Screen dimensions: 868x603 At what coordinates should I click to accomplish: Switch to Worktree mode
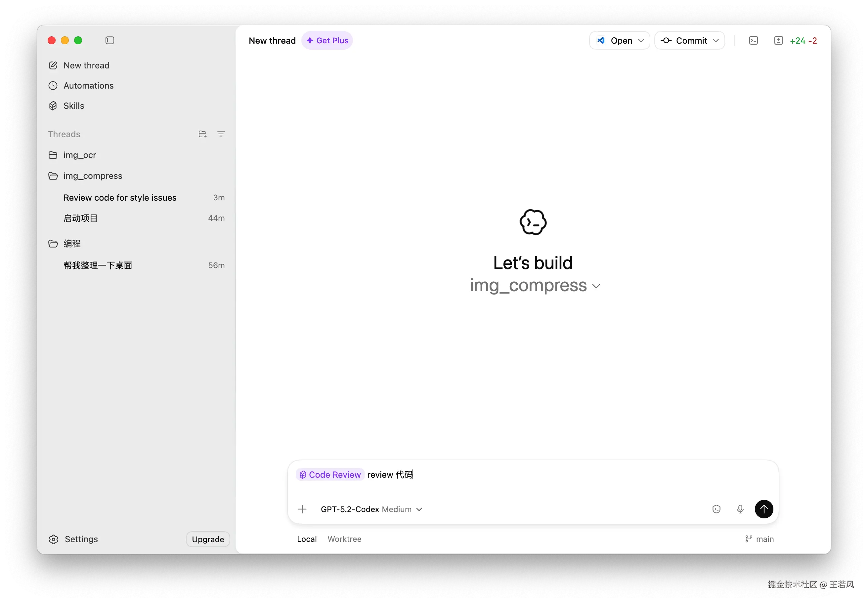344,539
